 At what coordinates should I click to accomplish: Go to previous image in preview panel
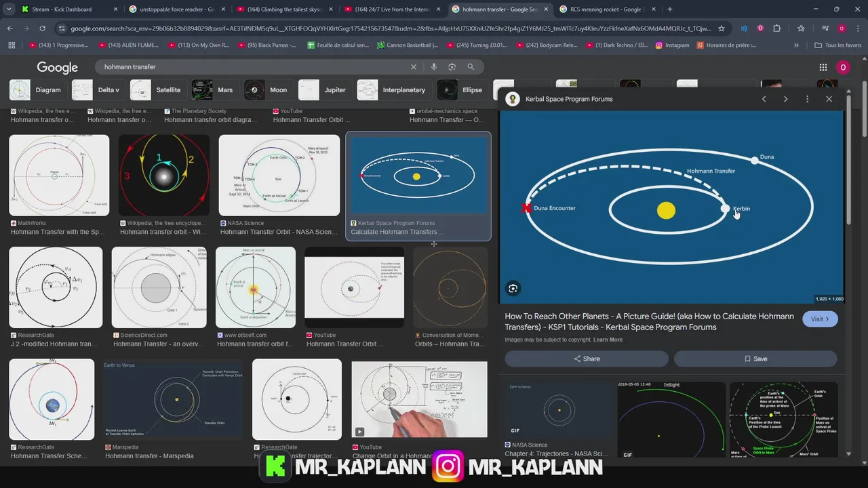764,99
